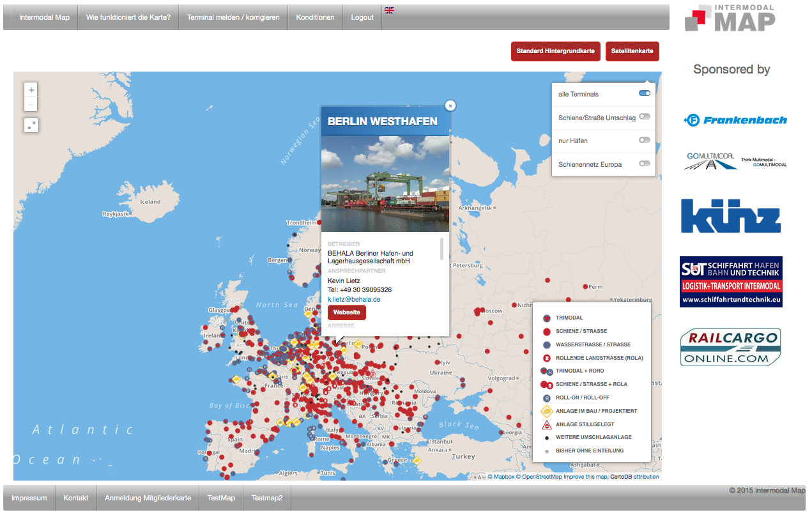
Task: Open Impressum in the footer
Action: click(x=29, y=498)
